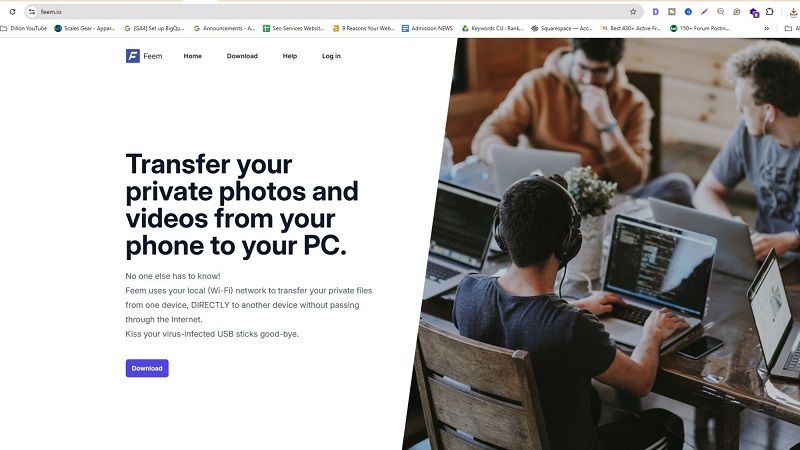Bookmark this page with the star icon
800x450 pixels.
pyautogui.click(x=633, y=12)
